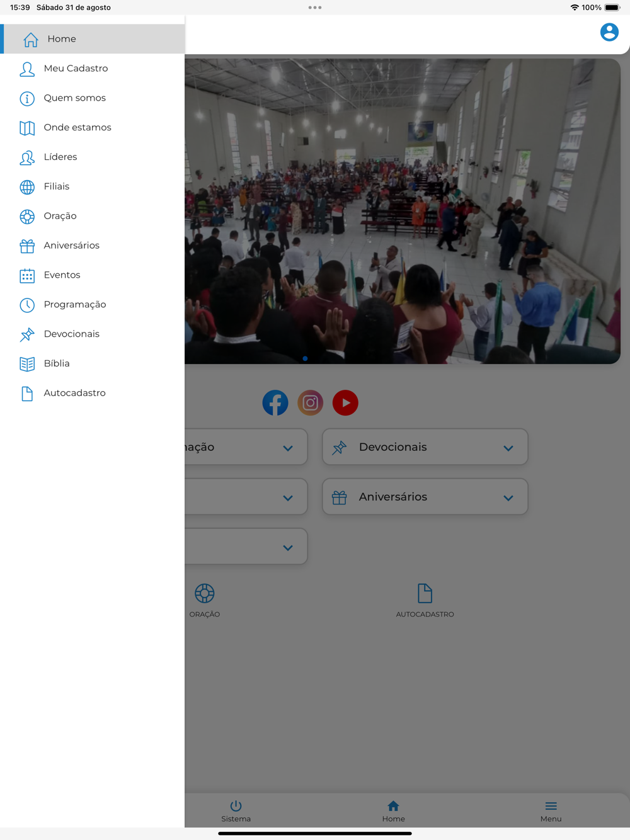Check the battery status icon
The width and height of the screenshot is (630, 840).
click(x=612, y=8)
